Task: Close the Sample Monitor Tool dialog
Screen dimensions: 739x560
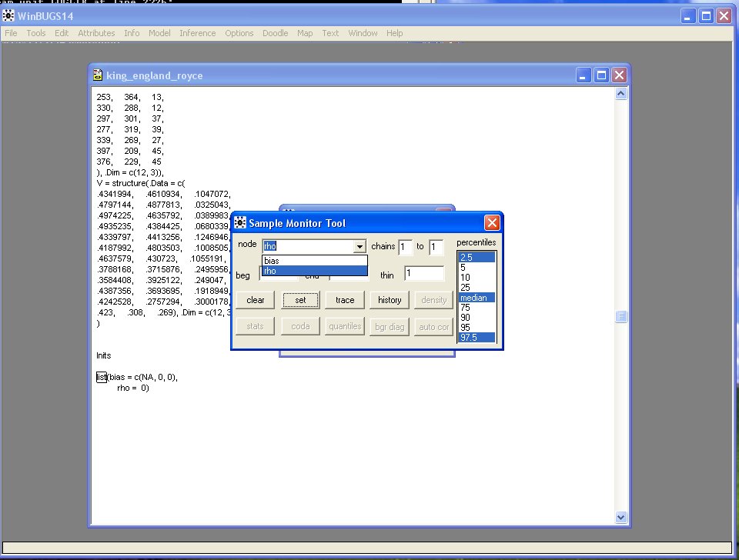Action: point(492,223)
